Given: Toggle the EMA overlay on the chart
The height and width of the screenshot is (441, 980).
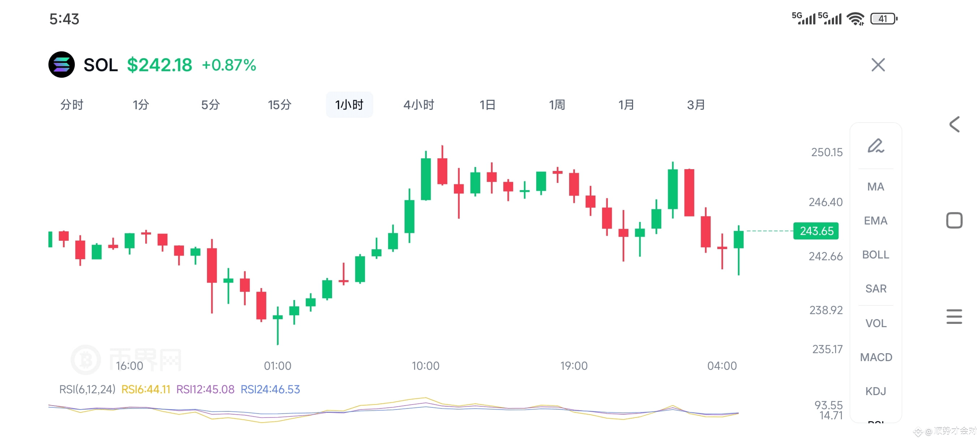Looking at the screenshot, I should tap(876, 220).
